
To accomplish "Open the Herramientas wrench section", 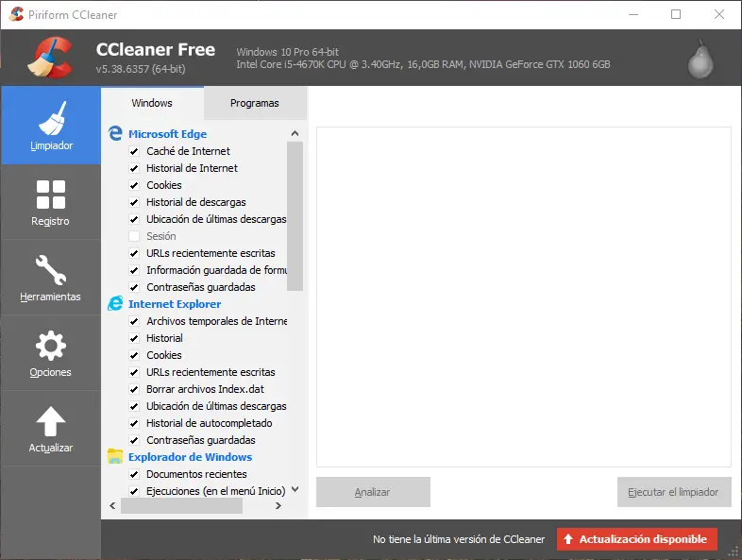I will 51,278.
